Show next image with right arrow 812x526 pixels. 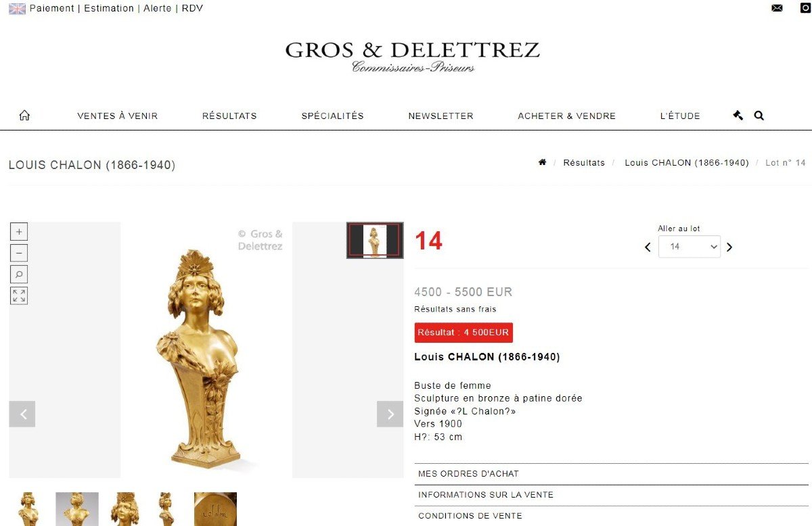pyautogui.click(x=390, y=414)
